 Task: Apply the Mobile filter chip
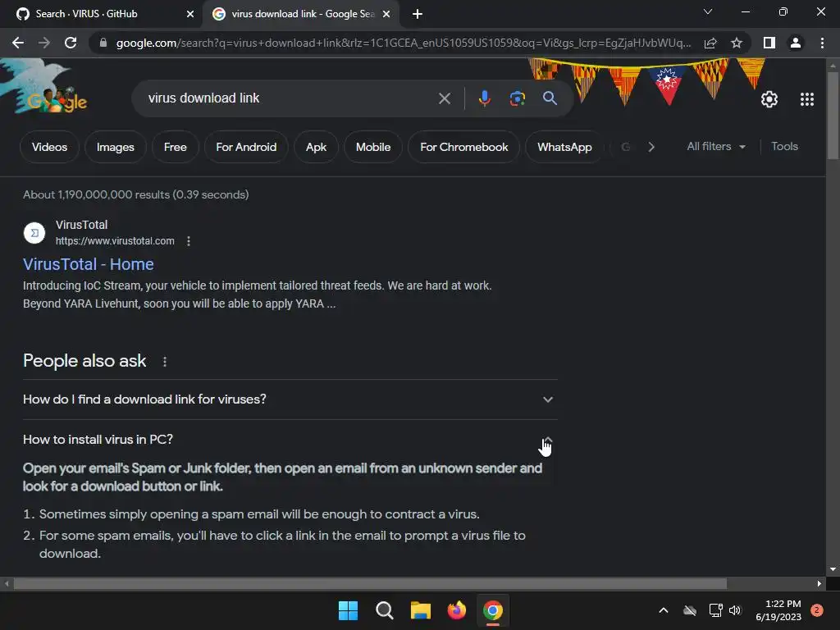pyautogui.click(x=373, y=147)
